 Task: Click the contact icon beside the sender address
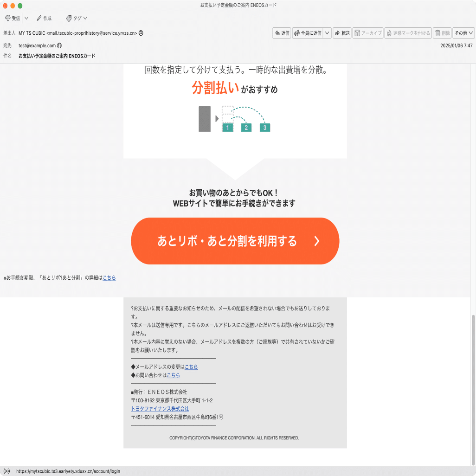point(141,33)
